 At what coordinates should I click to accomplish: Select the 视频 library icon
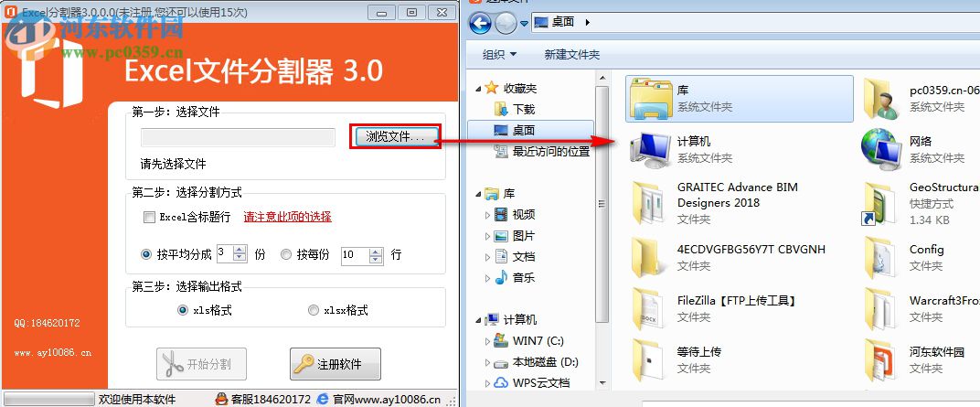(501, 215)
